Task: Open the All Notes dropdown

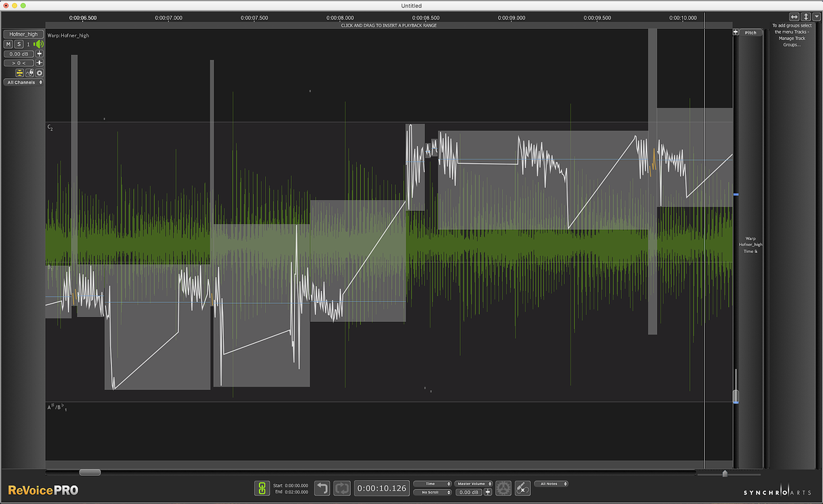Action: 551,484
